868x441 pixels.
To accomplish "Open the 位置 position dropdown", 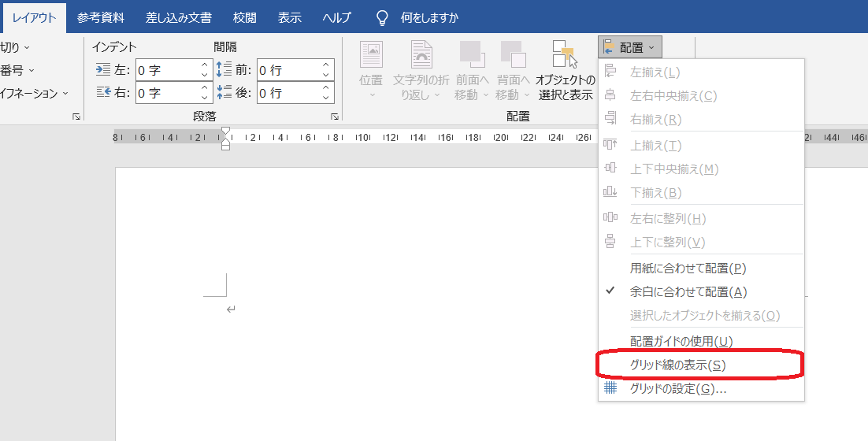I will (371, 70).
